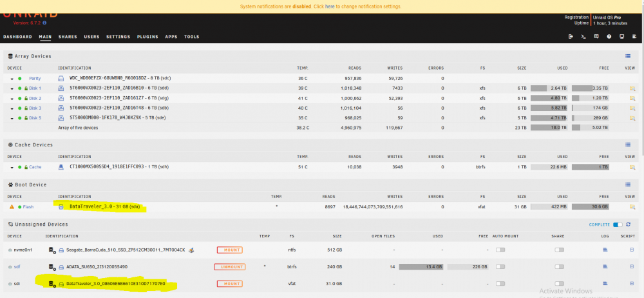The width and height of the screenshot is (644, 298).
Task: Expand the Cache device dropdown arrow
Action: (x=12, y=168)
